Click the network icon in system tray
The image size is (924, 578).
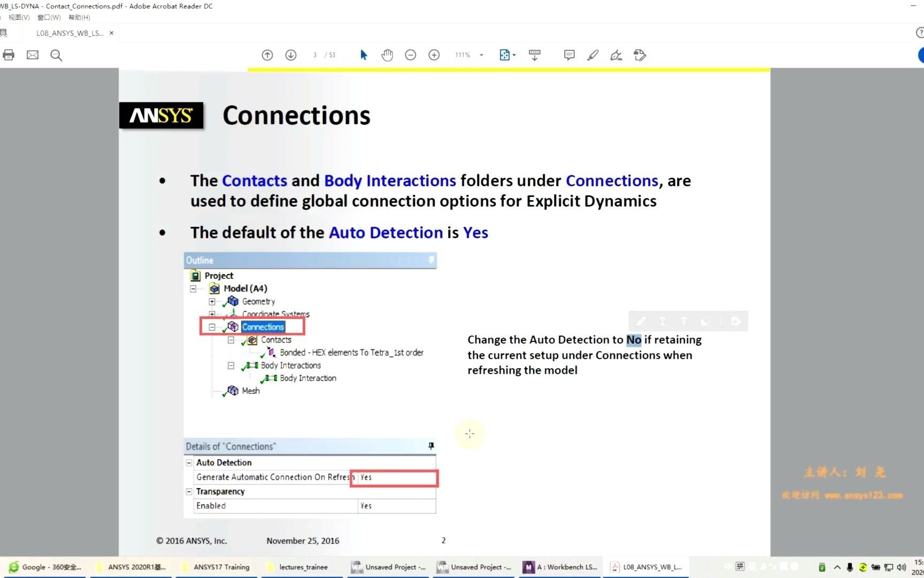(889, 567)
